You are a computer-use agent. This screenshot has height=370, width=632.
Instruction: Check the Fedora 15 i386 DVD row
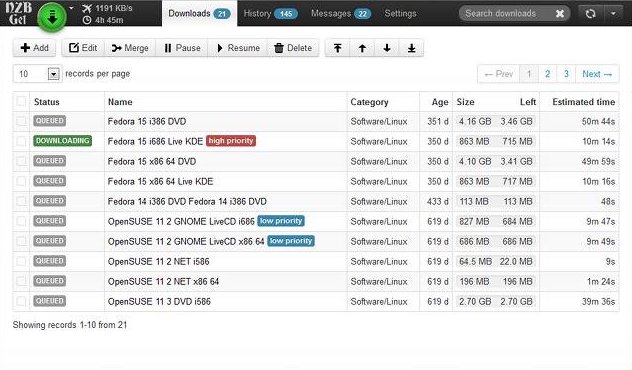[21, 121]
